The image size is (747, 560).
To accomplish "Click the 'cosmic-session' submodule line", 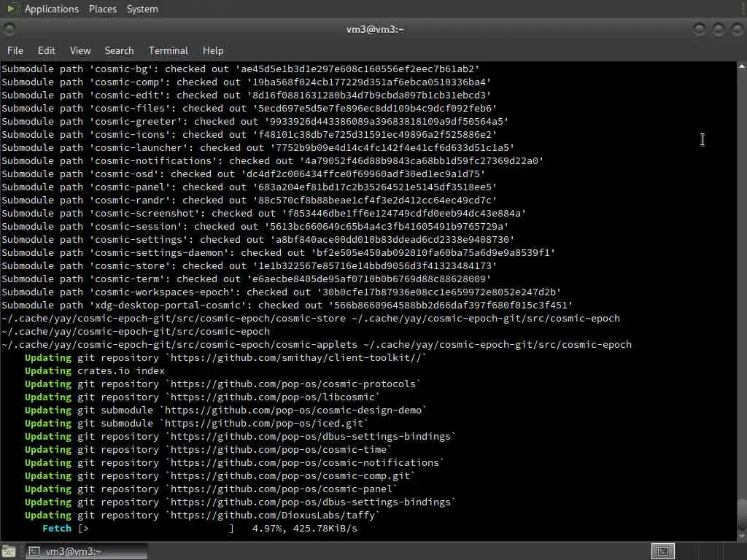I will [255, 227].
